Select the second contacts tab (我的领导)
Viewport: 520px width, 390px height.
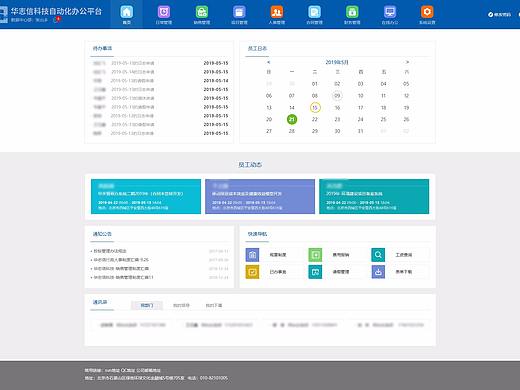(181, 305)
